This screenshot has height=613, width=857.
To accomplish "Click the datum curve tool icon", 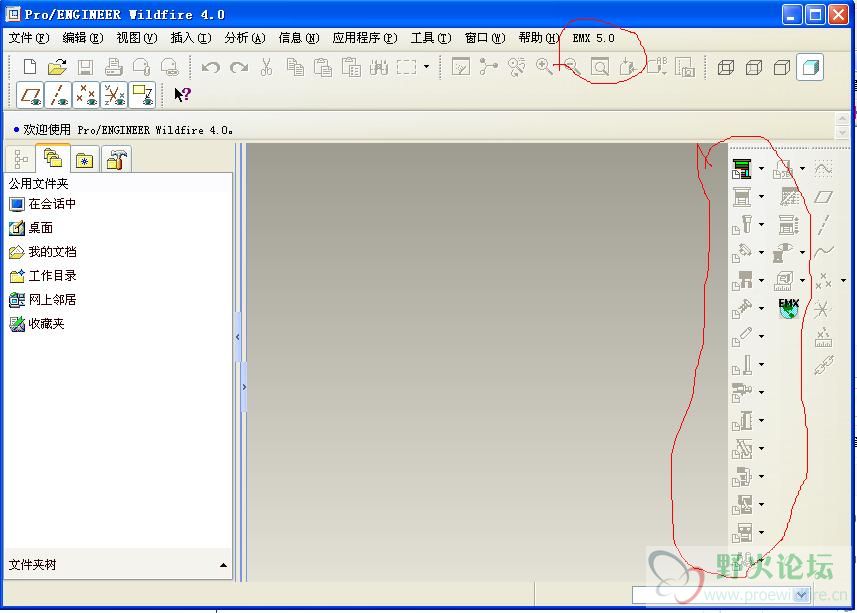I will [x=823, y=252].
